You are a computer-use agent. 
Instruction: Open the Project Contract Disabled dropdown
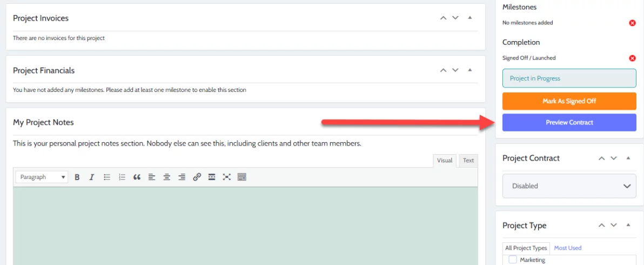[x=569, y=186]
